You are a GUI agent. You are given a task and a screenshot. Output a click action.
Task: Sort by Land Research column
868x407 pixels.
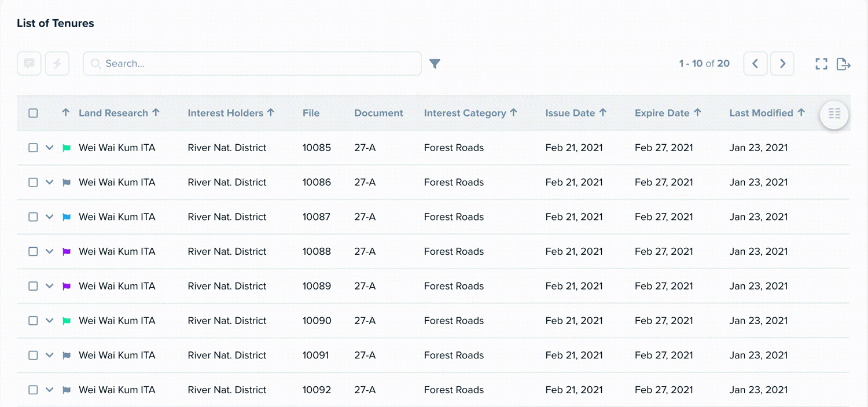(x=119, y=113)
